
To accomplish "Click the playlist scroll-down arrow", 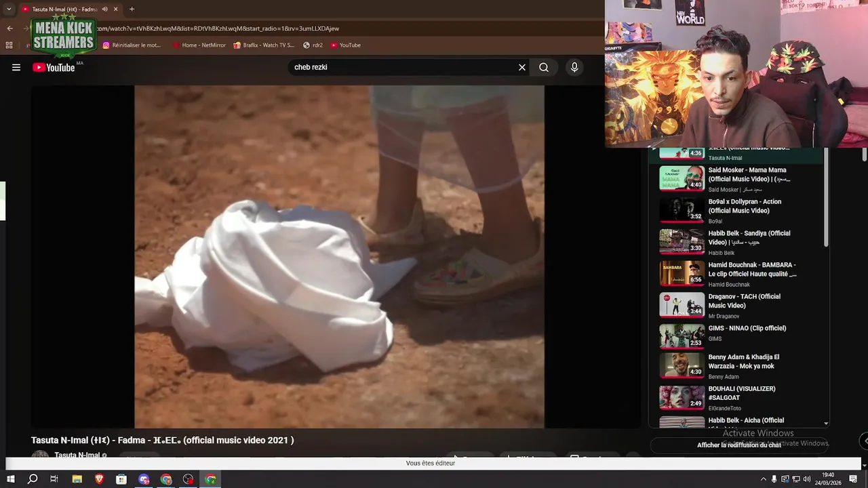I will click(x=826, y=423).
